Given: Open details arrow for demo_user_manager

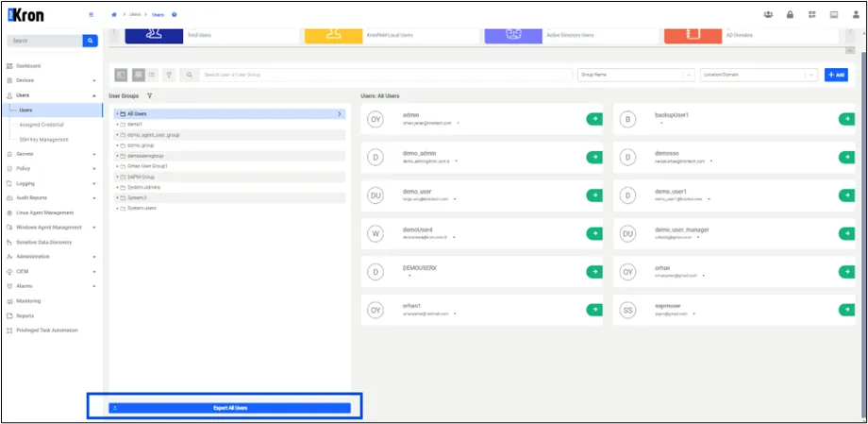Looking at the screenshot, I should tap(847, 234).
